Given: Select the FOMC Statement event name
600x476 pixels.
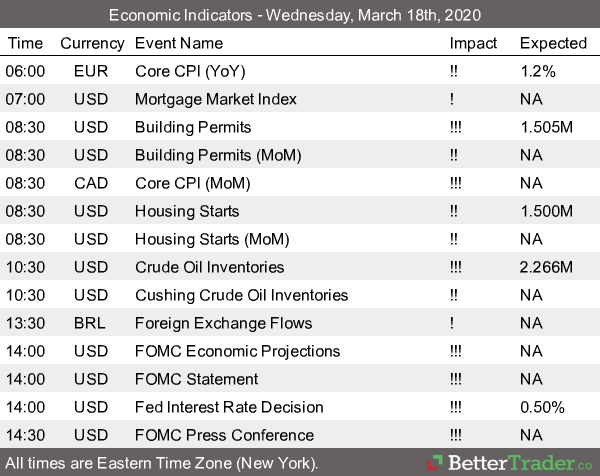Looking at the screenshot, I should 196,379.
